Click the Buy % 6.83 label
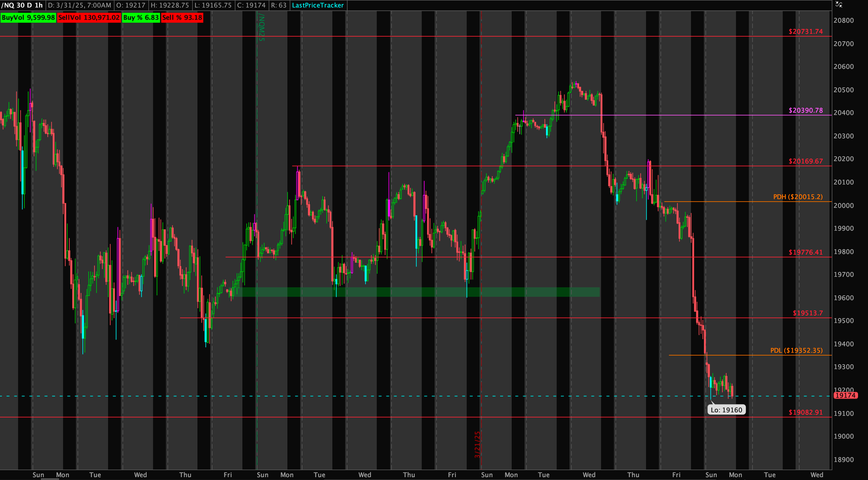Screen dimensions: 868x480 141,18
